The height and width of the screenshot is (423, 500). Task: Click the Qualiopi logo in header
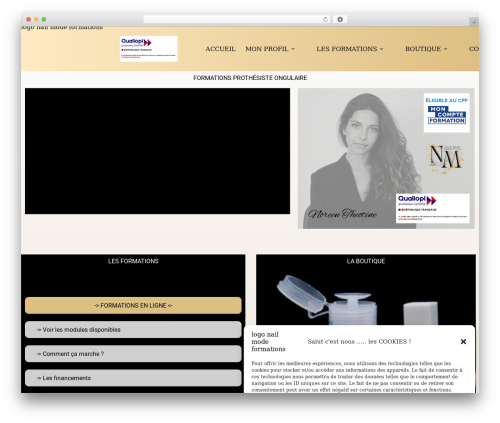tap(149, 49)
